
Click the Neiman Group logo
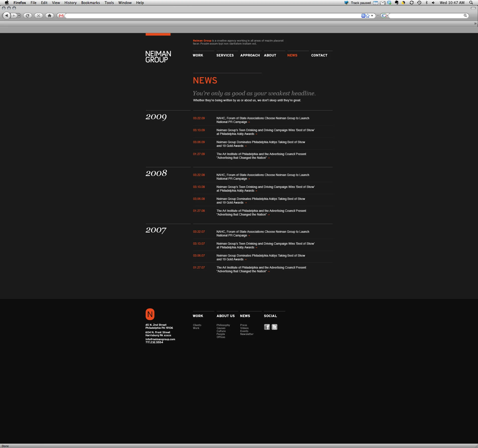158,57
